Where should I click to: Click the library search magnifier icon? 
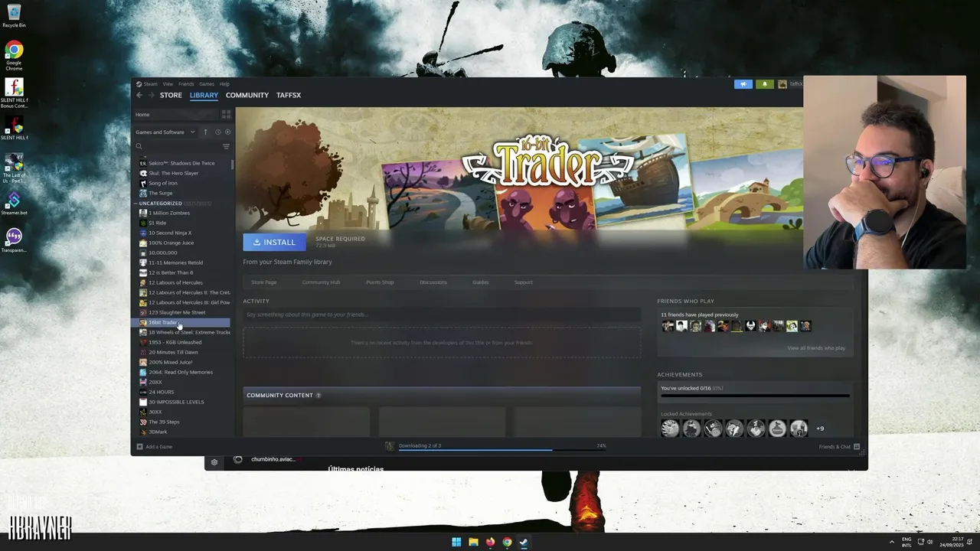(139, 146)
